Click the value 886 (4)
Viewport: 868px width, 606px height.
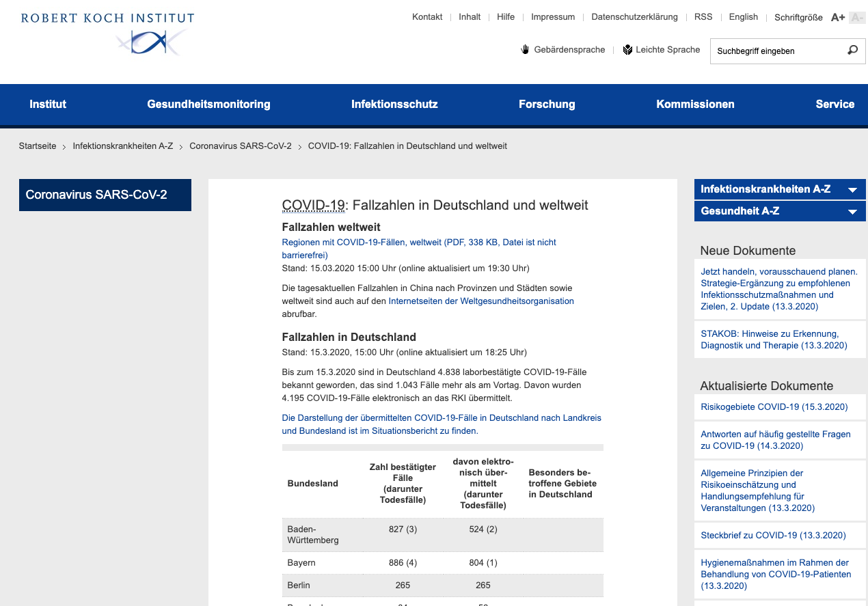coord(403,563)
